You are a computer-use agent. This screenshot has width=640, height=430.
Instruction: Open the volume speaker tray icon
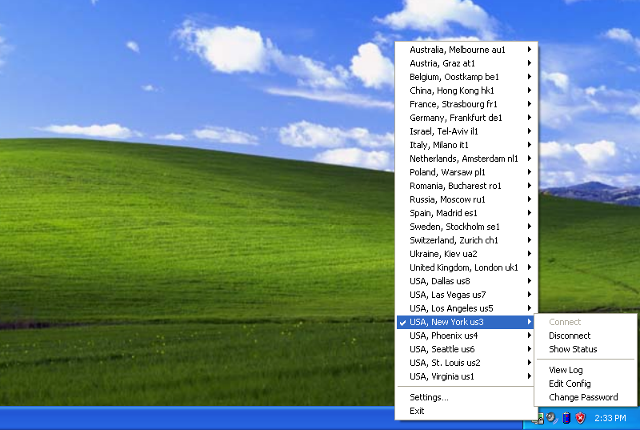(x=552, y=418)
